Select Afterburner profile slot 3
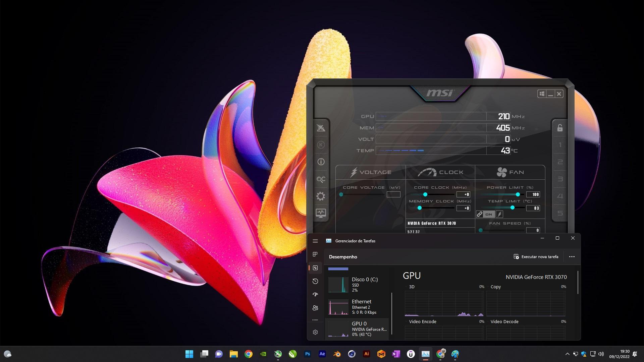644x362 pixels. coord(560,179)
